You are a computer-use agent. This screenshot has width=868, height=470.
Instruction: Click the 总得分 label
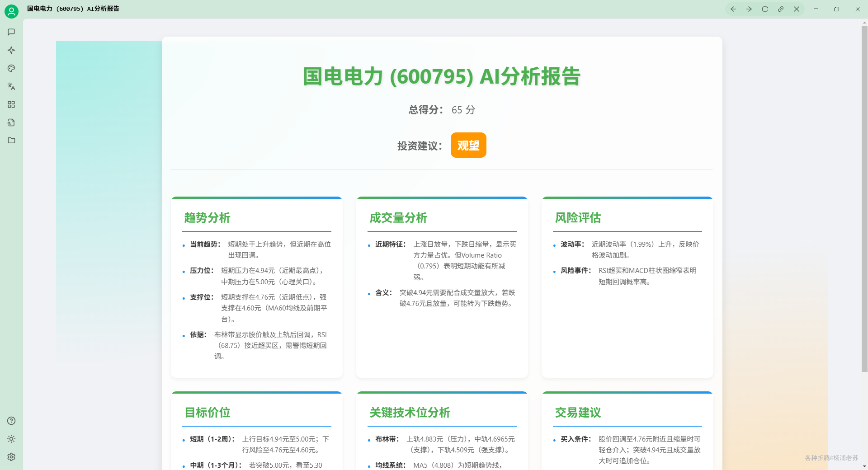(426, 110)
